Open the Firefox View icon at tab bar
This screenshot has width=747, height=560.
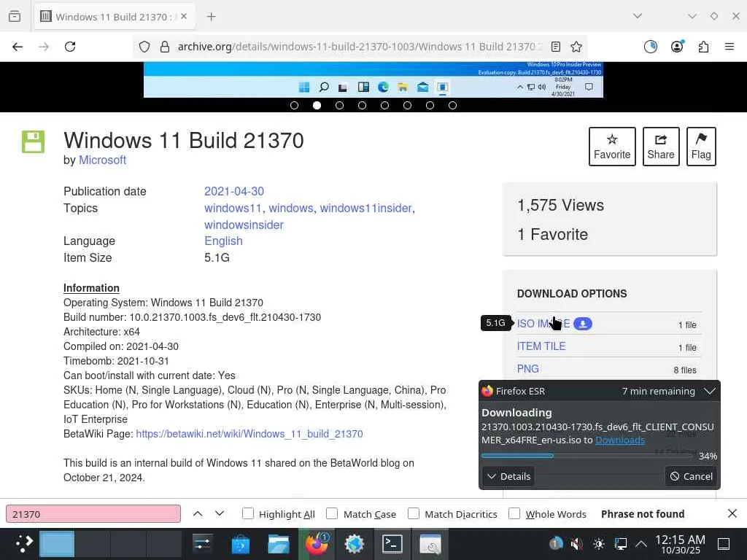pos(15,17)
